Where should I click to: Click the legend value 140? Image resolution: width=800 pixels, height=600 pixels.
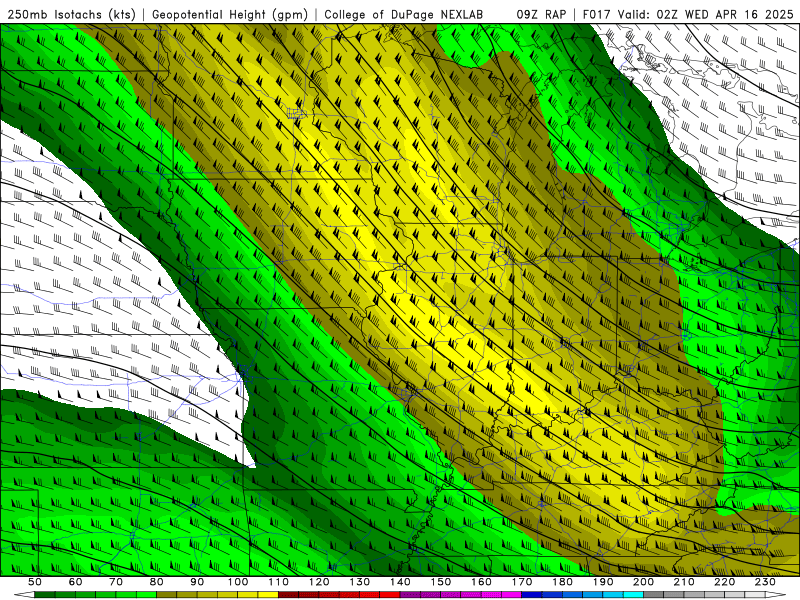coord(400,582)
